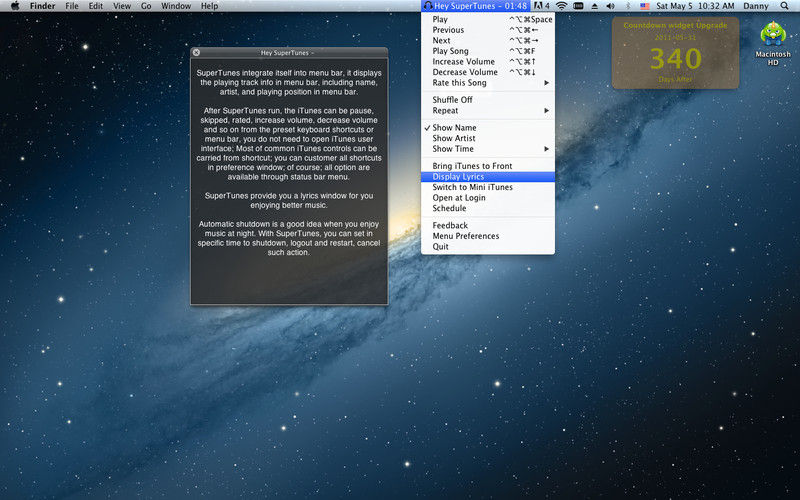
Task: Toggle the Shuffle Off option
Action: point(488,100)
